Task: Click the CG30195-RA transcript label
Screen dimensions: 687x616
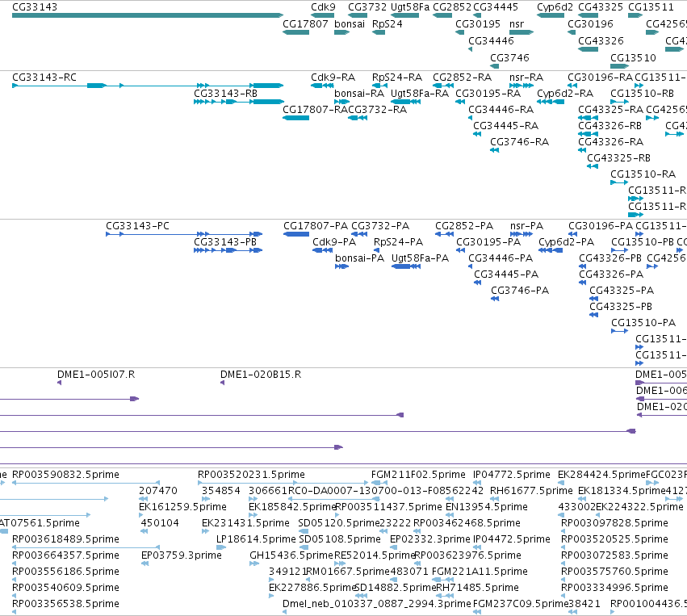Action: (488, 94)
